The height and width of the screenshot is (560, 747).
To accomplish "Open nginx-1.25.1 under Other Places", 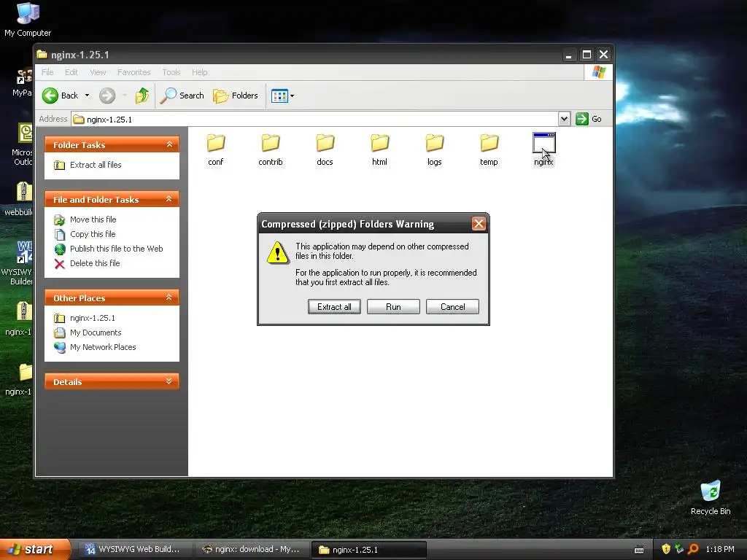I will [93, 318].
